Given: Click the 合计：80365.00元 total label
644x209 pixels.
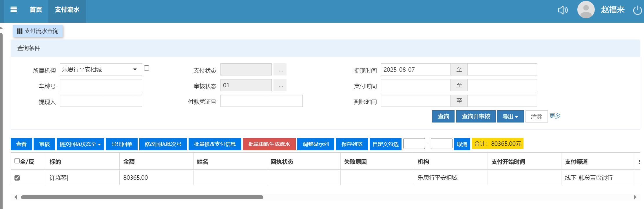Looking at the screenshot, I should pos(498,144).
